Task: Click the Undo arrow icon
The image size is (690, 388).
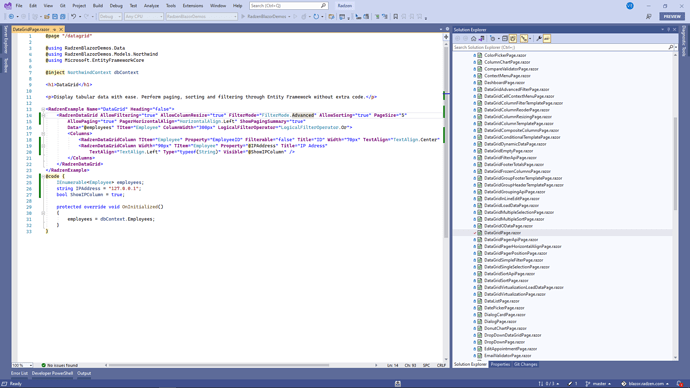Action: [x=73, y=17]
